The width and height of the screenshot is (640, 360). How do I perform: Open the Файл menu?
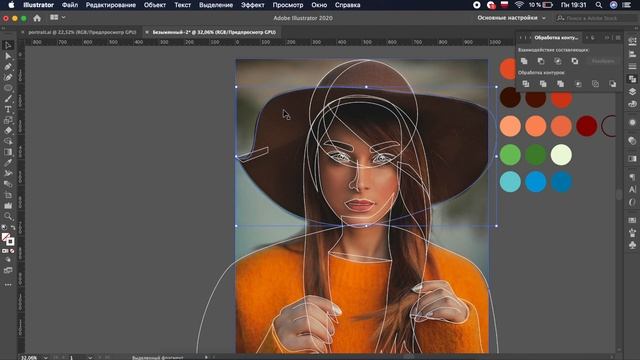70,5
